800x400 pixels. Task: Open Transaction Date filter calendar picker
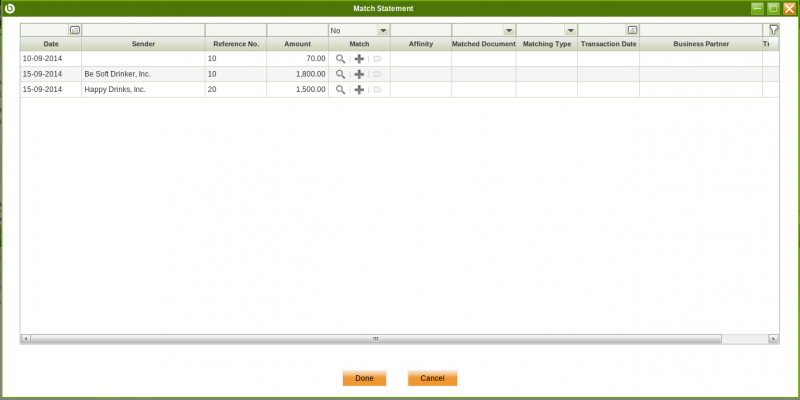tap(632, 30)
